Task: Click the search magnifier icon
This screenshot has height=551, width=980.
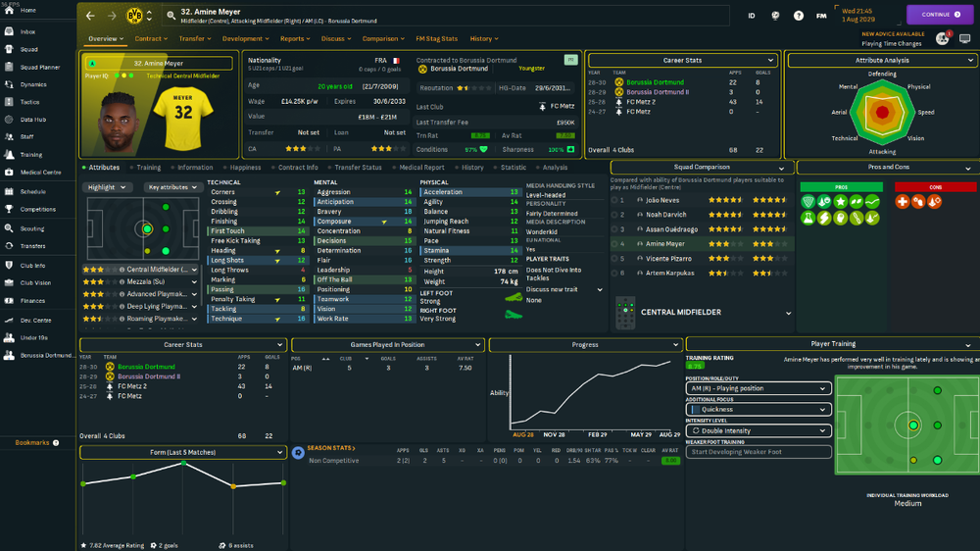Action: (171, 16)
